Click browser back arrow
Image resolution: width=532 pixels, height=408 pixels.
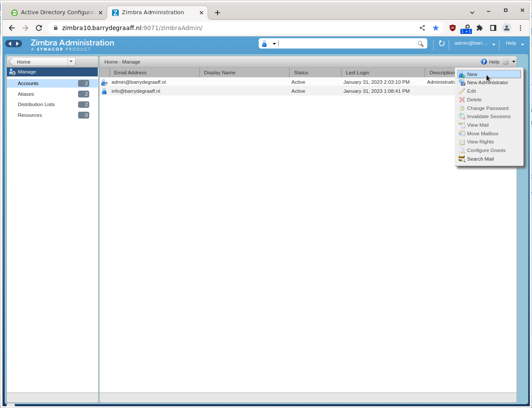point(12,28)
